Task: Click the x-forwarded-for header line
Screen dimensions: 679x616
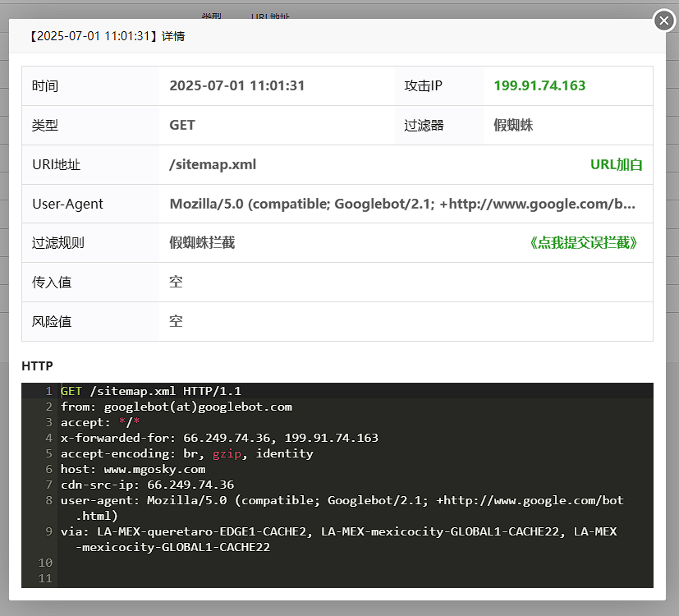Action: tap(219, 438)
